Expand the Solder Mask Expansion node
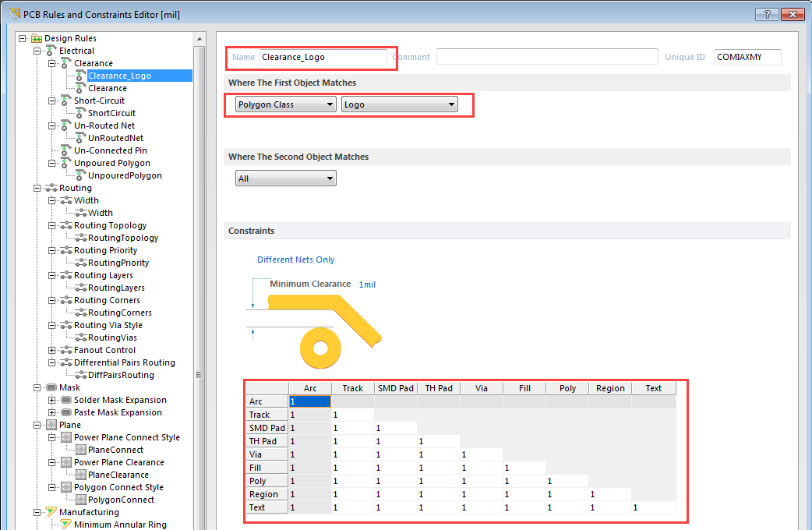 point(52,400)
